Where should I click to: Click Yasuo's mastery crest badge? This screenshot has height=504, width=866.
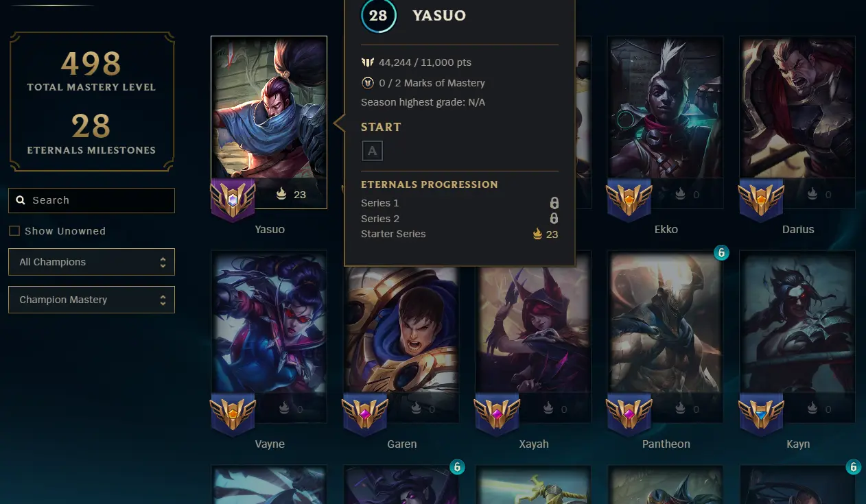(233, 200)
